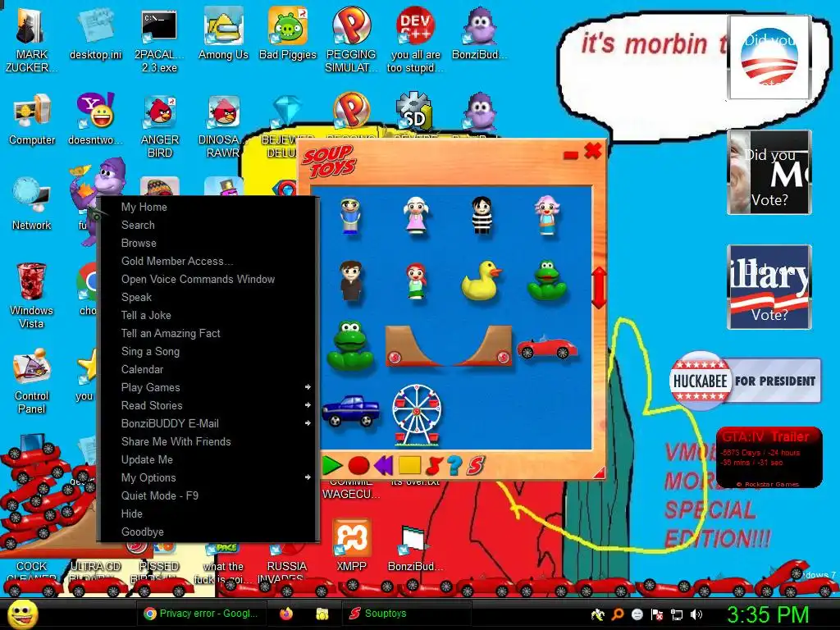
Task: Open the Bad Piggies desktop icon
Action: (288, 33)
